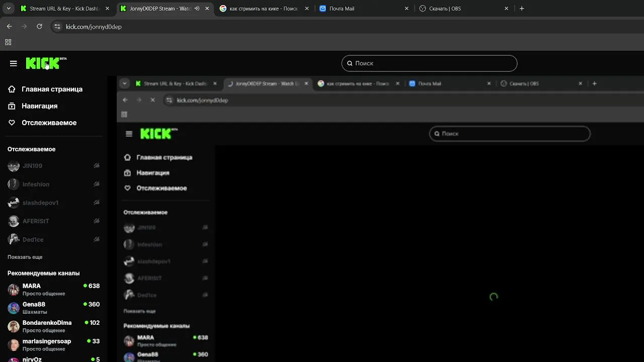644x362 pixels.
Task: Open followed channel Infeshion
Action: [x=54, y=185]
